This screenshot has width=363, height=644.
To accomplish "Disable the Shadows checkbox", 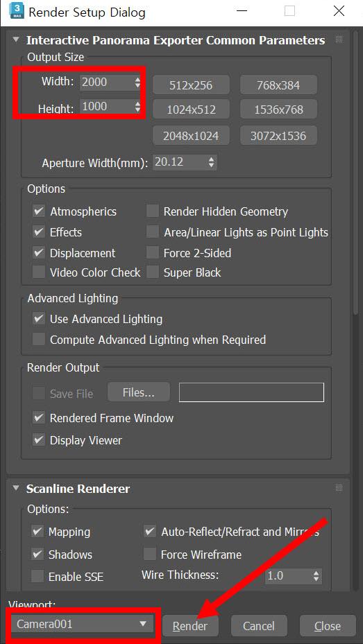I will [x=37, y=555].
